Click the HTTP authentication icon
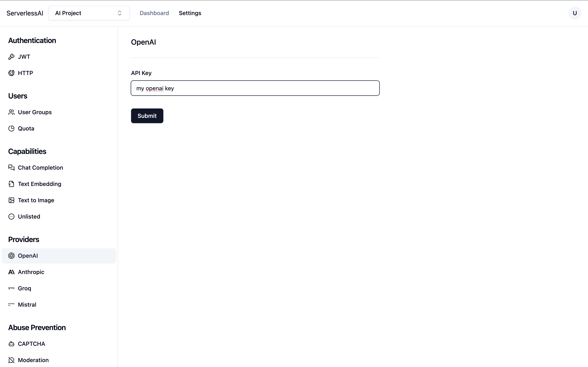Viewport: 588px width, 367px height. point(11,73)
